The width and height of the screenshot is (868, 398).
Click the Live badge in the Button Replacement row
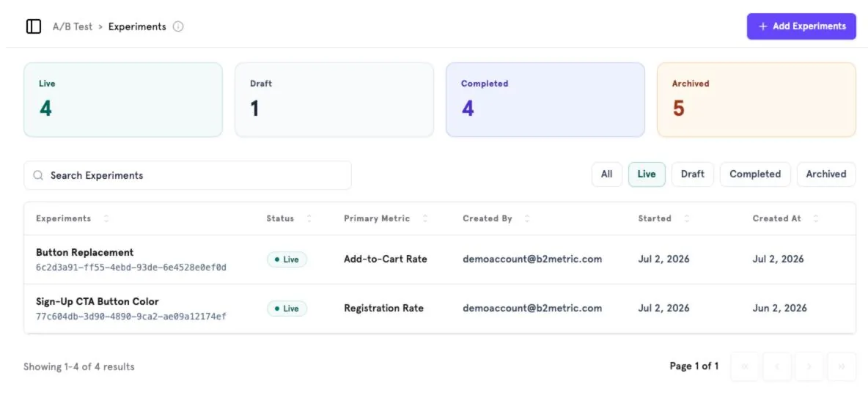point(287,259)
